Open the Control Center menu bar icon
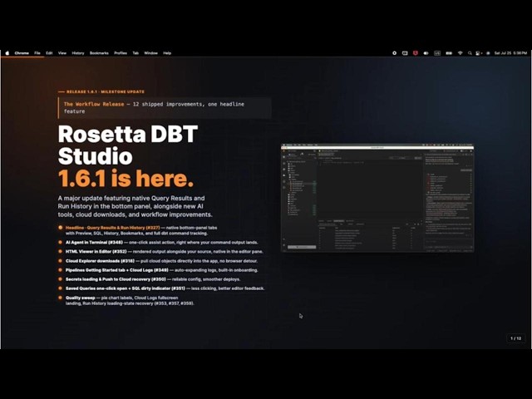This screenshot has width=532, height=399. point(479,53)
